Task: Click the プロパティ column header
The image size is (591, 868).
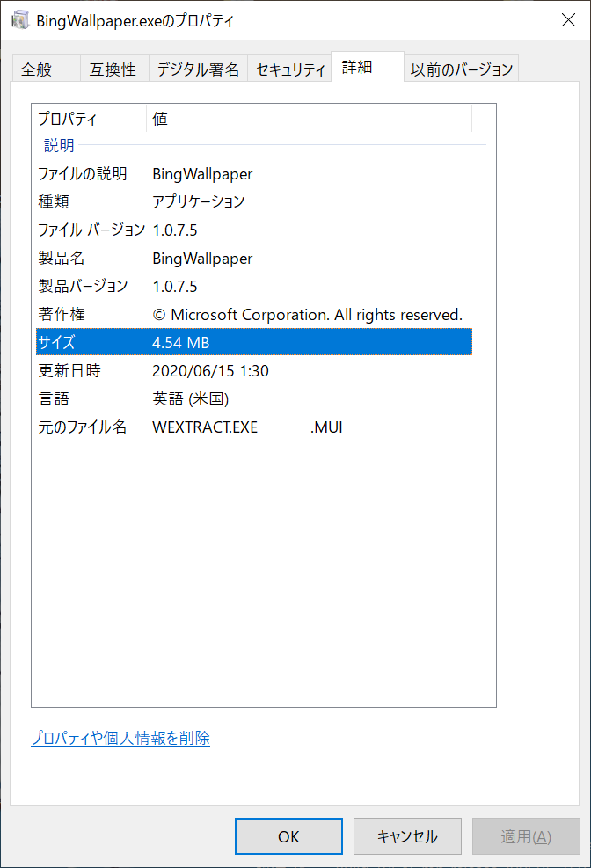Action: pyautogui.click(x=91, y=119)
